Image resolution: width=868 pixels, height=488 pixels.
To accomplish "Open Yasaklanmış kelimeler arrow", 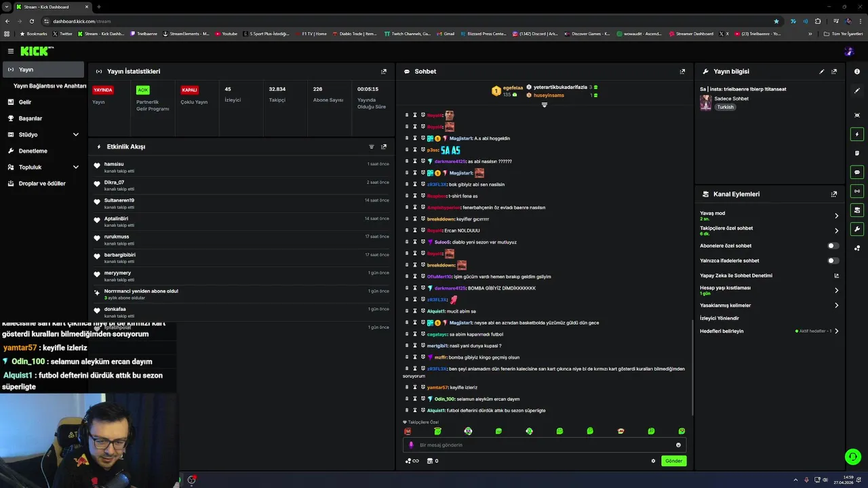I will pyautogui.click(x=836, y=306).
